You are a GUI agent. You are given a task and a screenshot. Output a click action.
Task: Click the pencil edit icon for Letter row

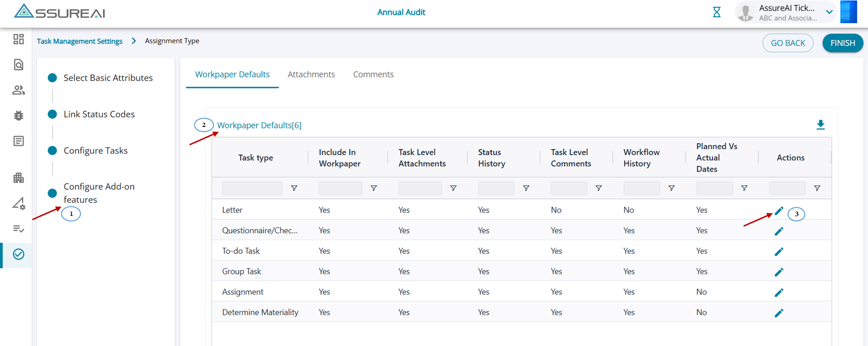(x=779, y=211)
